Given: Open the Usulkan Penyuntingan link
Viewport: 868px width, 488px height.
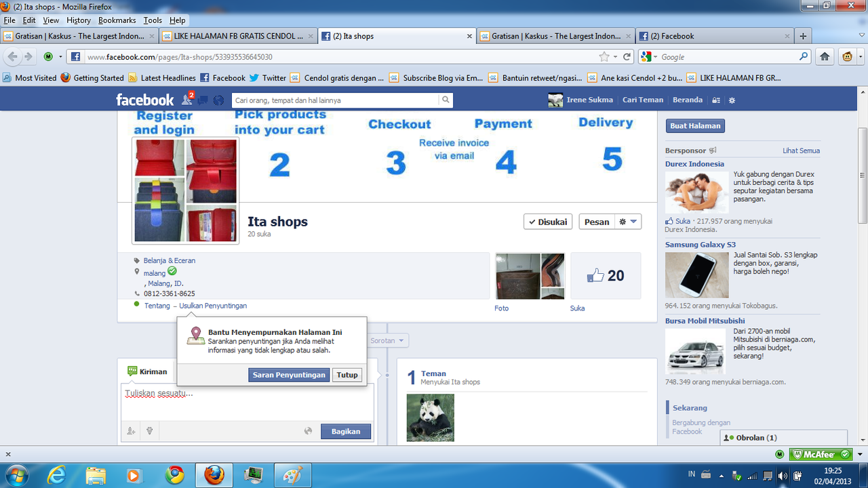Looking at the screenshot, I should [213, 306].
